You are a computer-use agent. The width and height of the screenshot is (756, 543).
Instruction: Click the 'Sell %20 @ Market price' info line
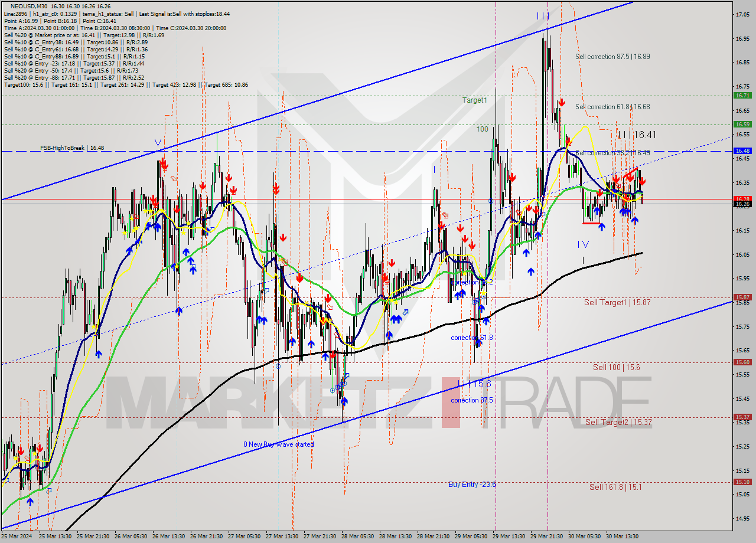tap(84, 35)
